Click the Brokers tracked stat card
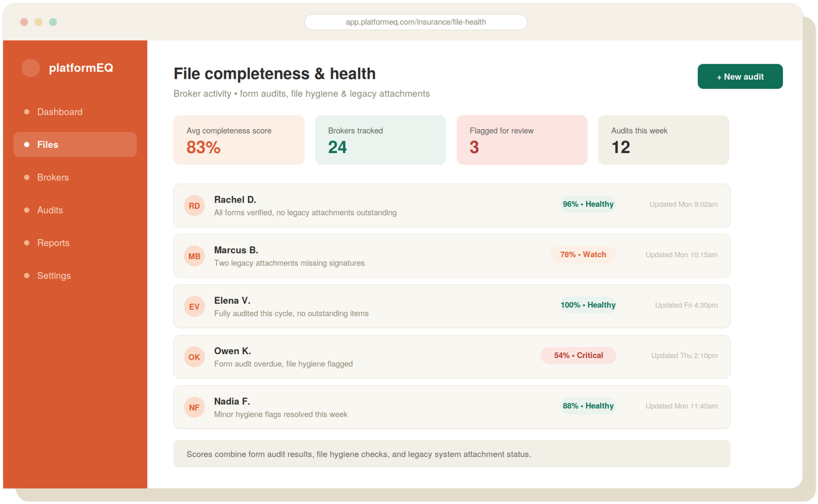Viewport: 818px width, 504px height. [380, 140]
